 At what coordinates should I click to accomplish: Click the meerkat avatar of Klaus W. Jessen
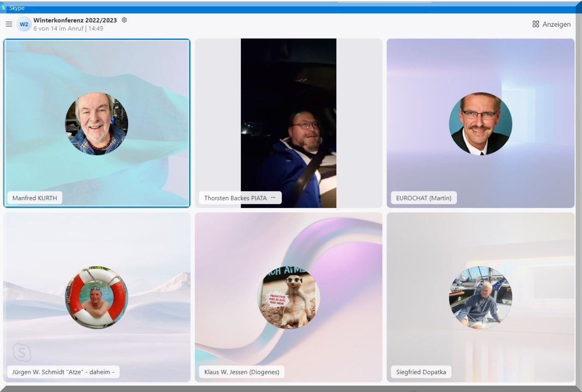point(288,297)
